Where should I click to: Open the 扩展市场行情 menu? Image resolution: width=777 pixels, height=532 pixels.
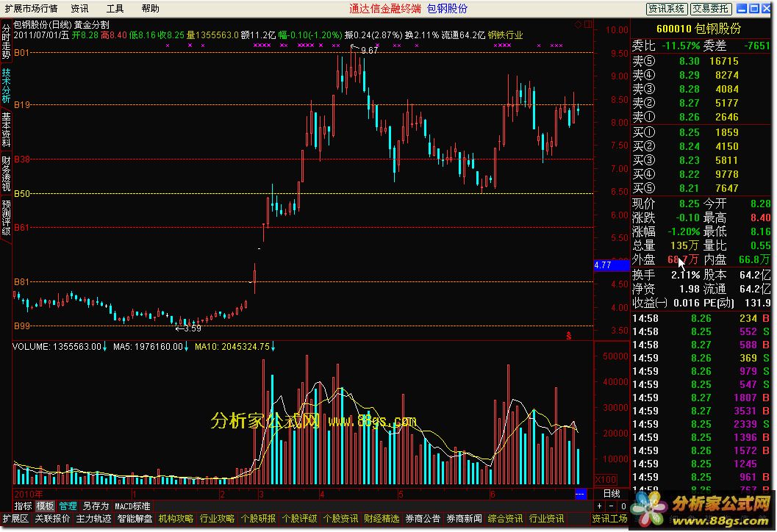(x=31, y=8)
